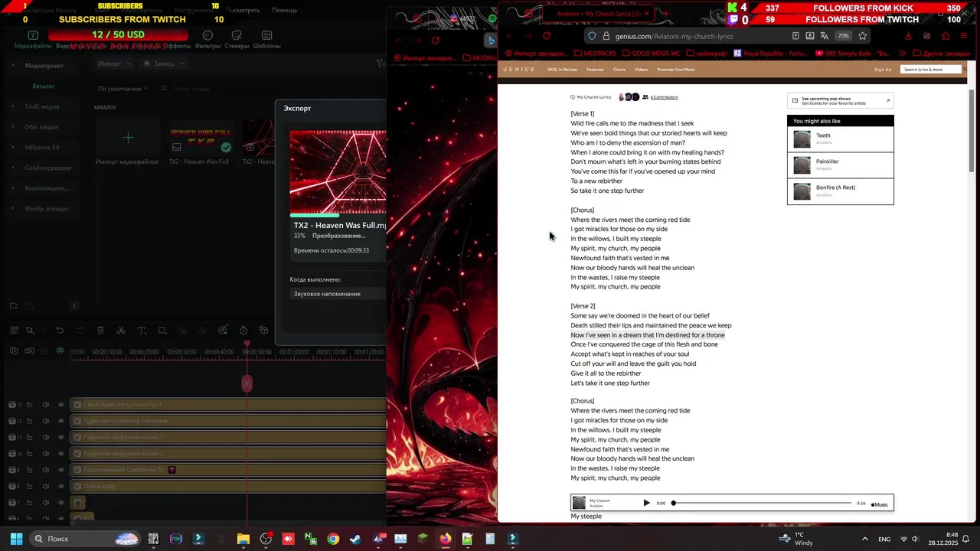Viewport: 980px width, 551px height.
Task: Toggle reader view in the Firefox address bar
Action: click(795, 36)
